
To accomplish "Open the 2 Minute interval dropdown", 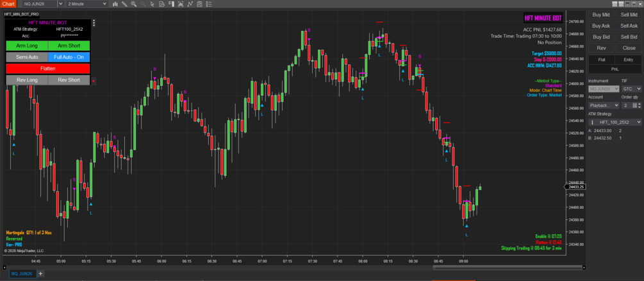I will tap(87, 4).
